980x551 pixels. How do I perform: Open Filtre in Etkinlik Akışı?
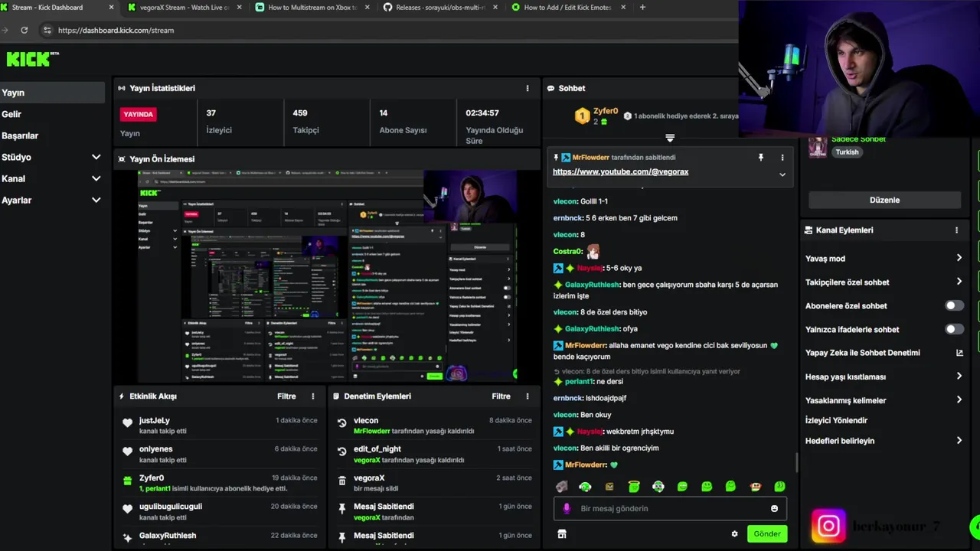[x=286, y=396]
